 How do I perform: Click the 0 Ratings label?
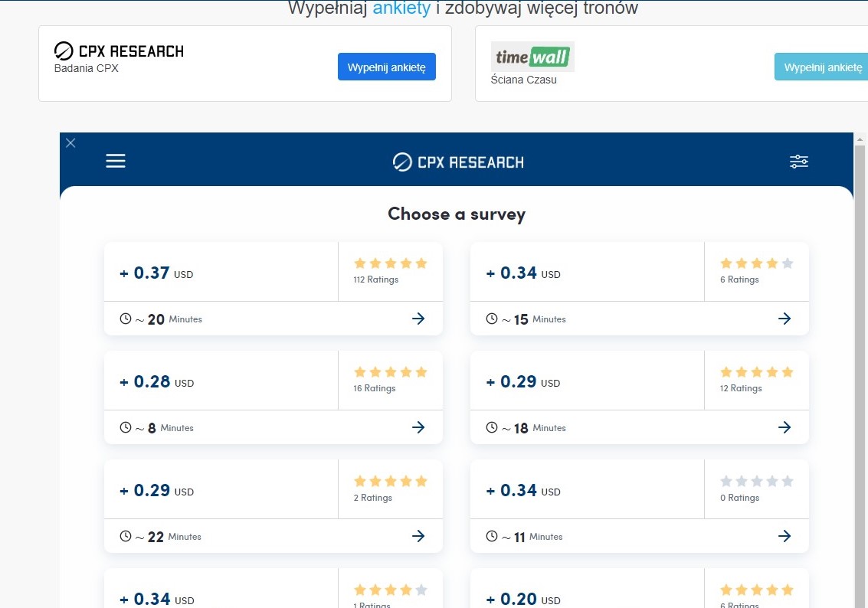(739, 498)
